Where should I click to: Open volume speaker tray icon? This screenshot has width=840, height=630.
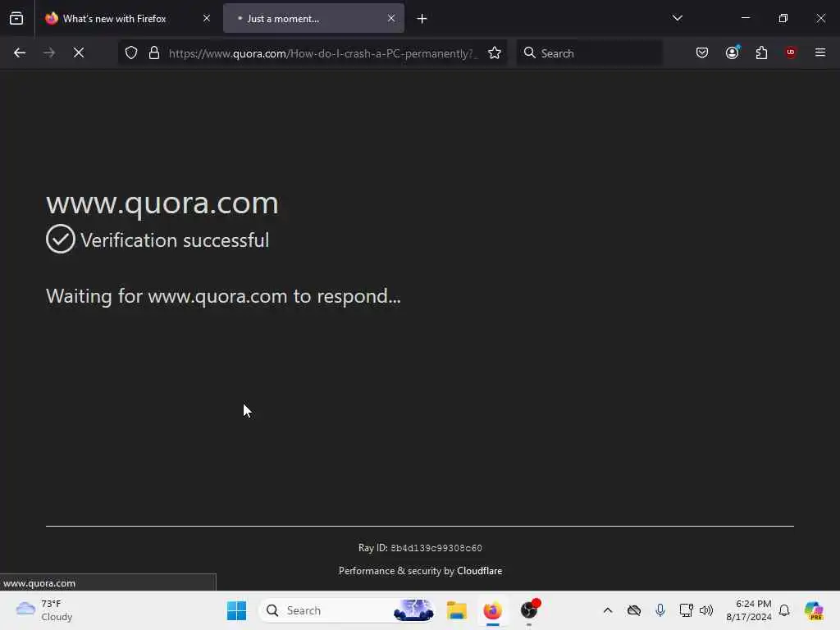pos(706,610)
